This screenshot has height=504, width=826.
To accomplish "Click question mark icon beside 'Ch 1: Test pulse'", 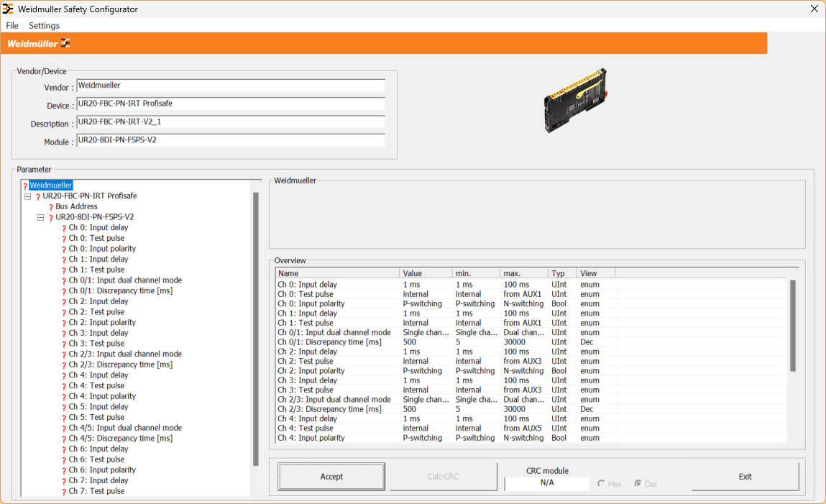I will coord(64,271).
